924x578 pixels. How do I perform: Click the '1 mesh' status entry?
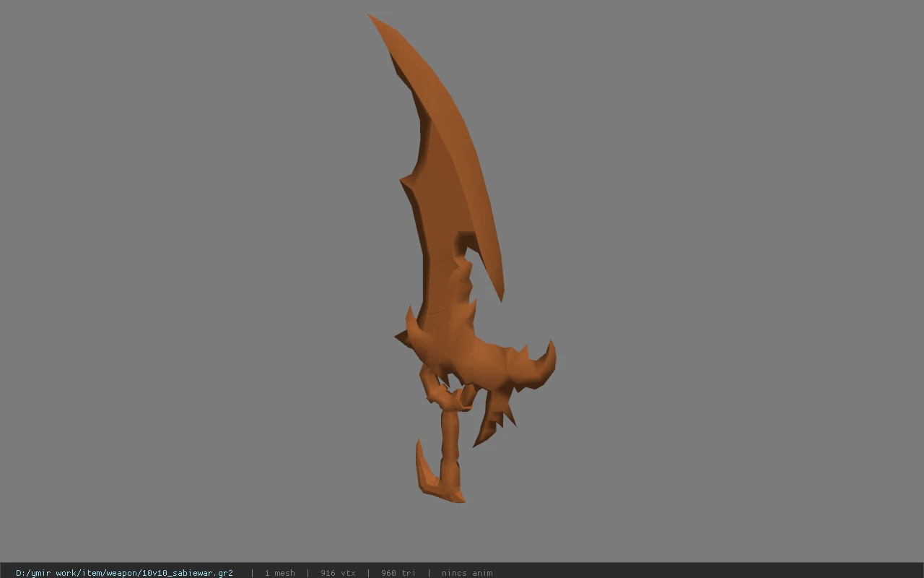coord(279,573)
